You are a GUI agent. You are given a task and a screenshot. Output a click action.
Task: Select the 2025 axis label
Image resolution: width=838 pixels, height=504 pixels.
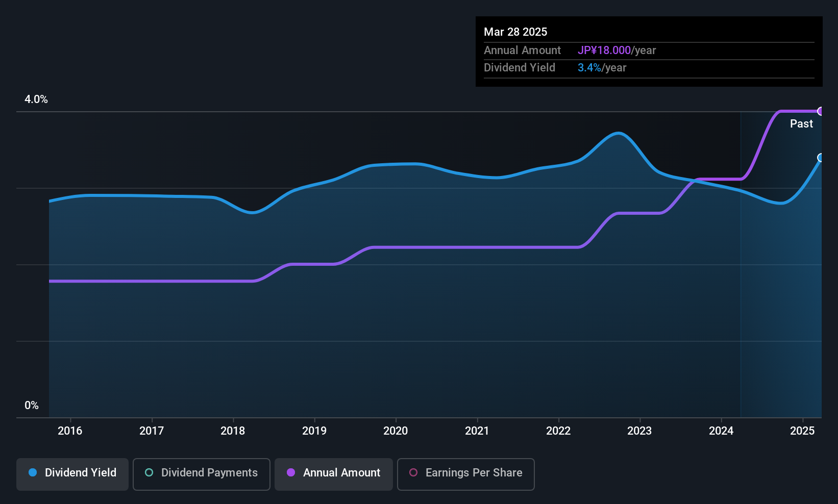(802, 431)
